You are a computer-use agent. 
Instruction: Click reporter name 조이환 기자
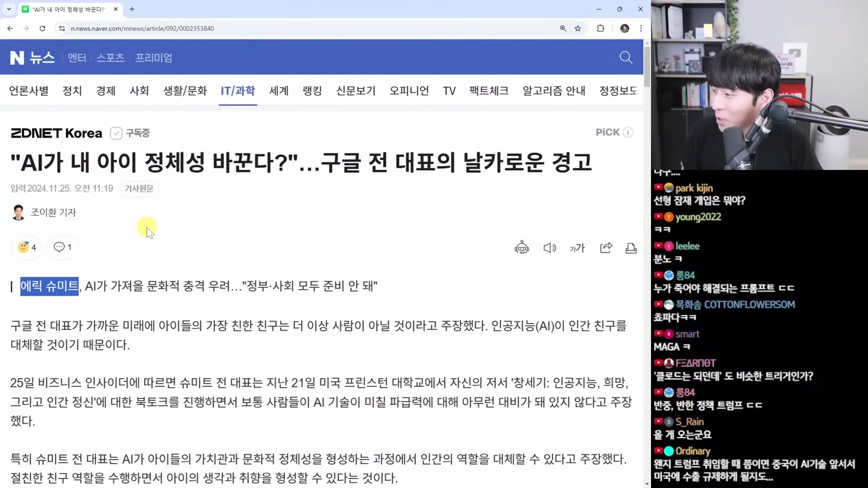point(54,212)
